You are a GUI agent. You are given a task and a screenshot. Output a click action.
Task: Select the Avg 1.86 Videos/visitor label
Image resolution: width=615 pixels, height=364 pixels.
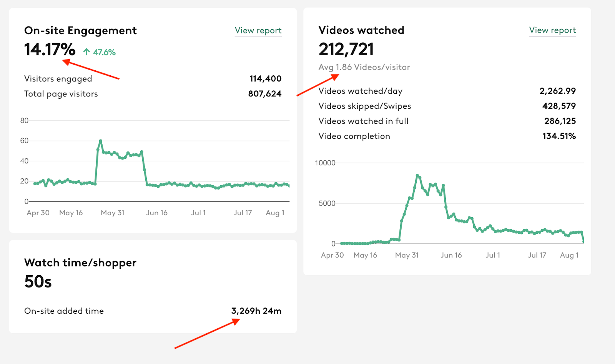tap(364, 67)
